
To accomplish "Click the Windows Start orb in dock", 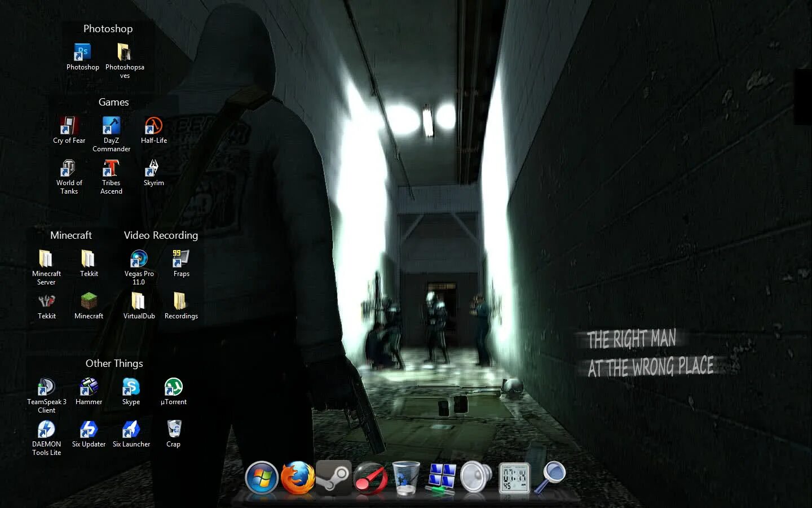I will pos(262,478).
